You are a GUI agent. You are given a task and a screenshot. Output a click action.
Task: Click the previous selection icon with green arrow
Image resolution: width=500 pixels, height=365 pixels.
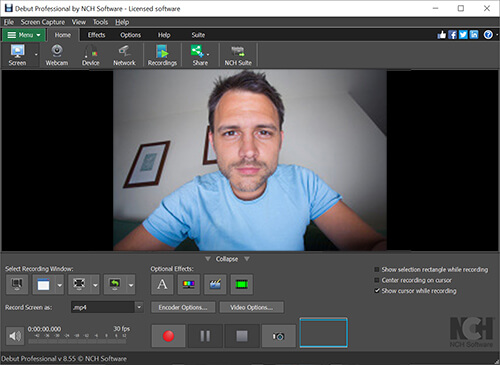pos(115,284)
